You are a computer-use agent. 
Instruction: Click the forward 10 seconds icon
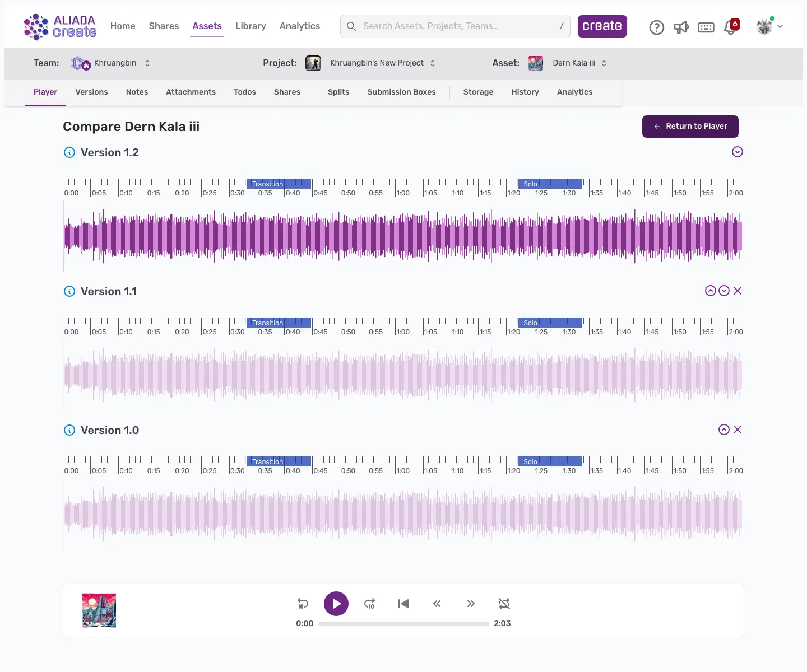pos(369,604)
